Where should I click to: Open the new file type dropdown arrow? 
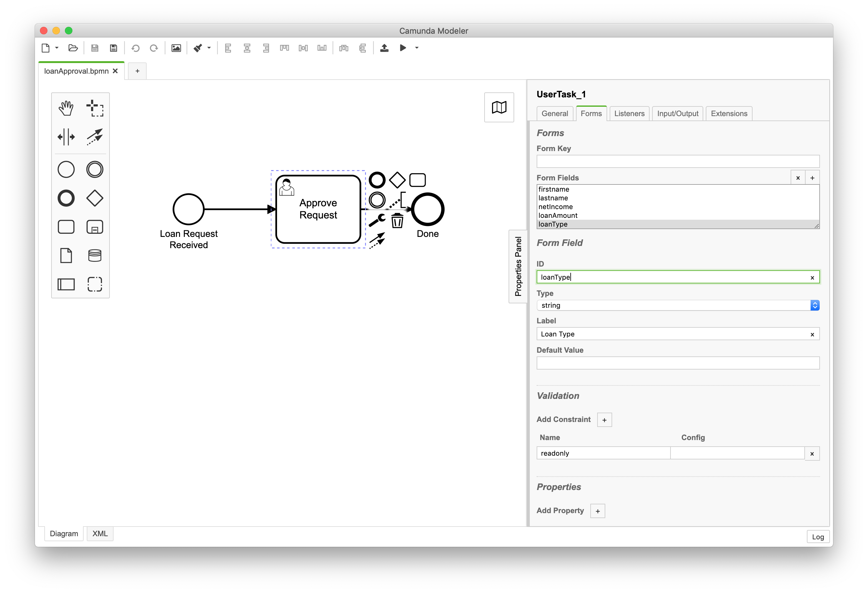pos(57,48)
